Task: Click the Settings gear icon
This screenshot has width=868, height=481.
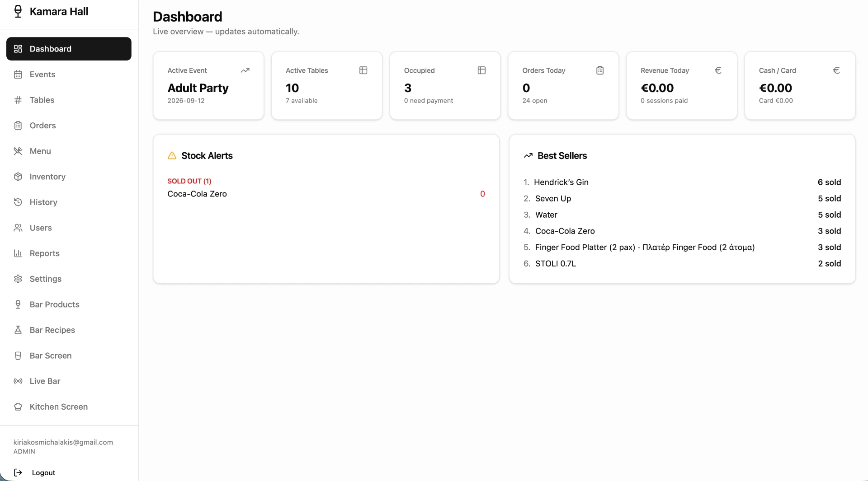Action: click(18, 279)
